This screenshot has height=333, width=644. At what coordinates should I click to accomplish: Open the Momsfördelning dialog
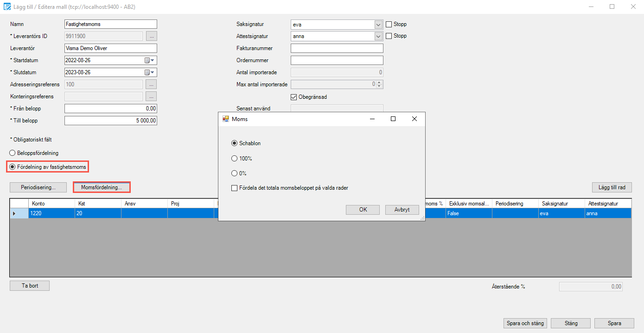[x=102, y=187]
